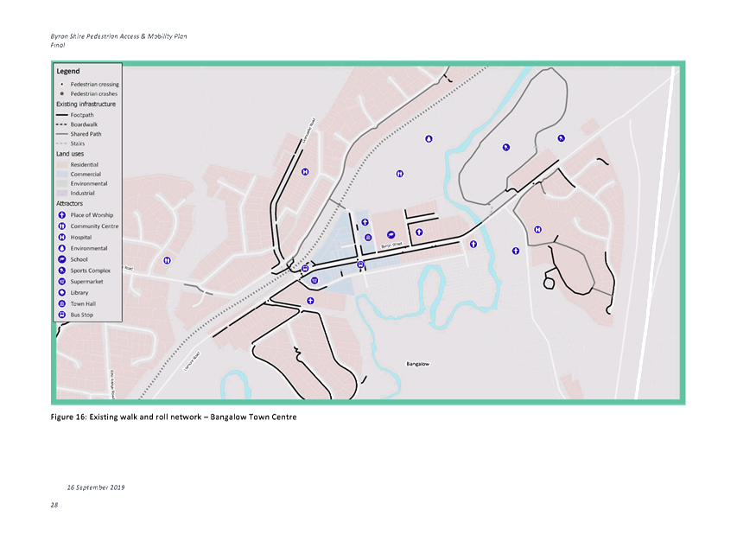The height and width of the screenshot is (535, 756).
Task: Click the environmental marker on the map
Action: point(429,139)
